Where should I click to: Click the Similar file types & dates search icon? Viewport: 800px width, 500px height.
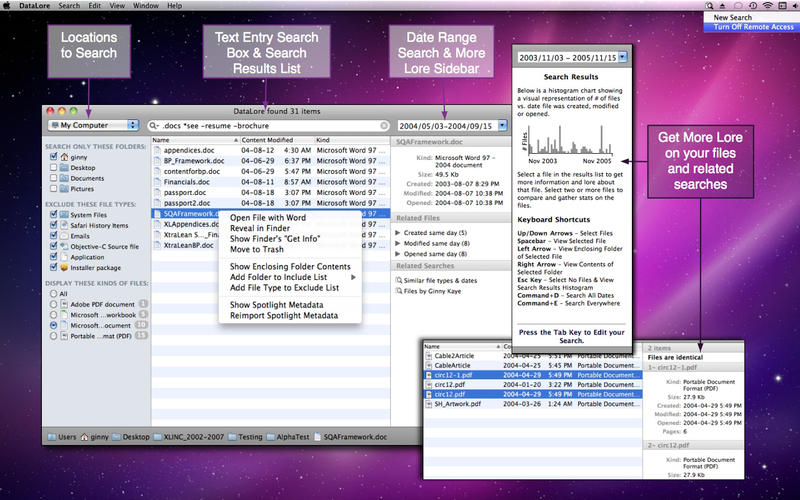[x=398, y=280]
